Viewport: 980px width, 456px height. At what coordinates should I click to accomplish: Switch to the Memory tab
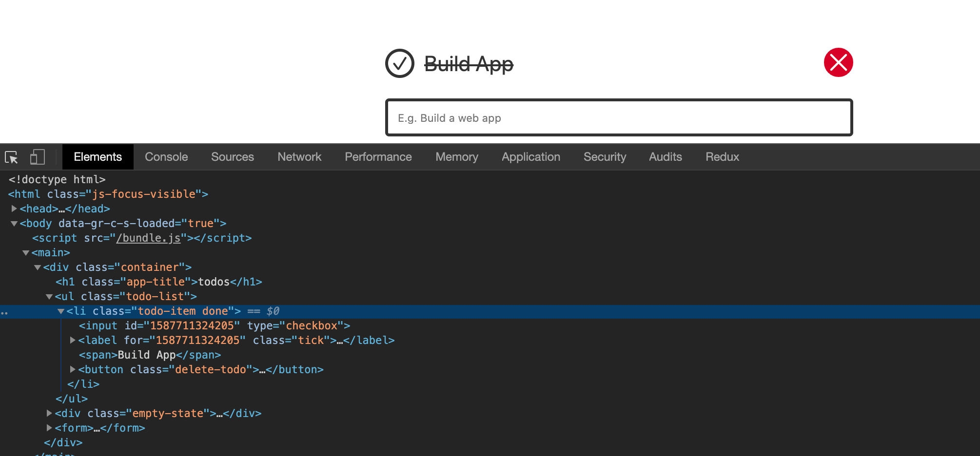pos(456,157)
